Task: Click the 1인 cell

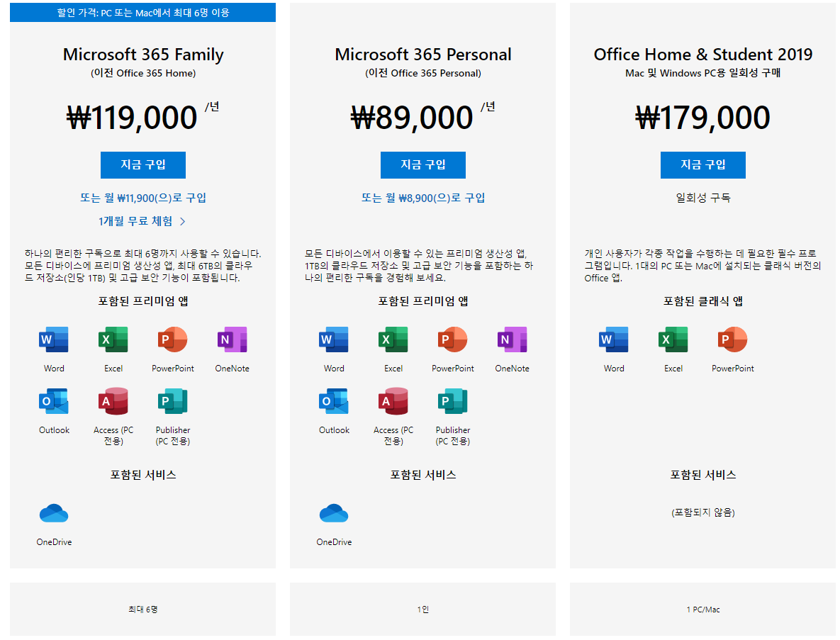Action: (x=423, y=610)
